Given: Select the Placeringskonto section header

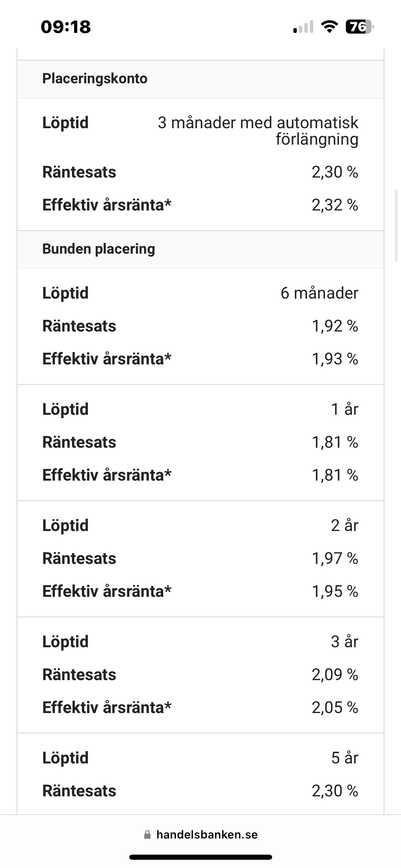Looking at the screenshot, I should [x=95, y=79].
